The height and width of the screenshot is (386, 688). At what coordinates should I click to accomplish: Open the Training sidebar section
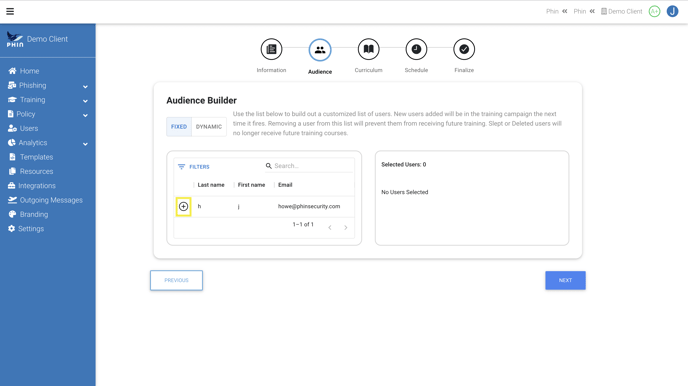[27, 100]
